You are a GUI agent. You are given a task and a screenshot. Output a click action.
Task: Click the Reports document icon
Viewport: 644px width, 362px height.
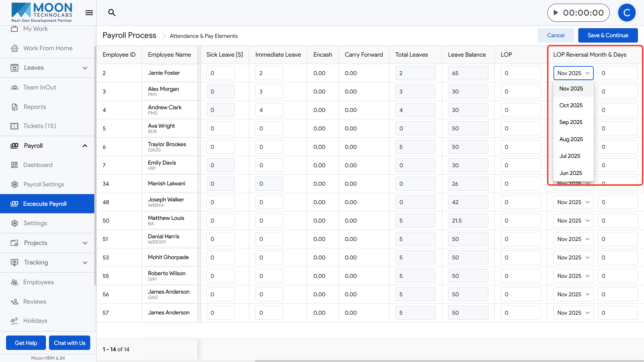14,107
